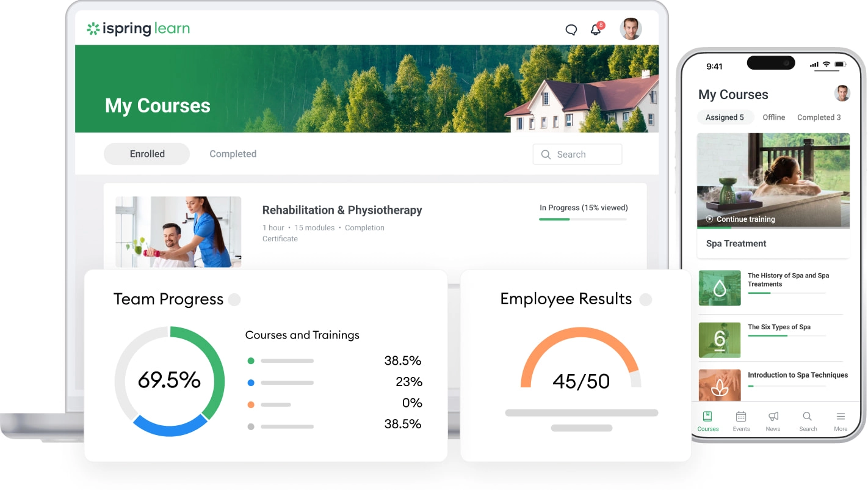The image size is (868, 490).
Task: Switch to the Completed tab
Action: pyautogui.click(x=233, y=154)
